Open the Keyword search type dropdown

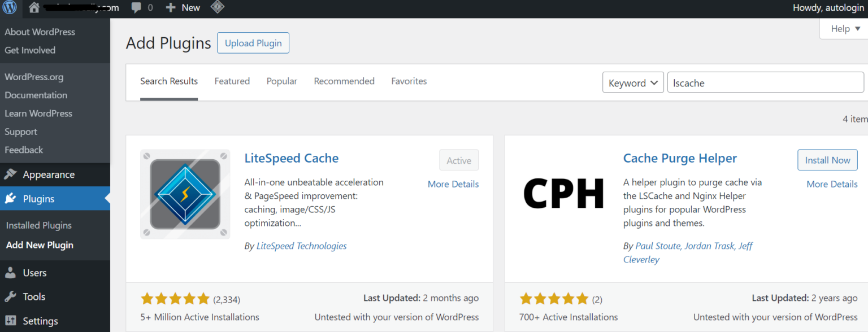coord(632,82)
